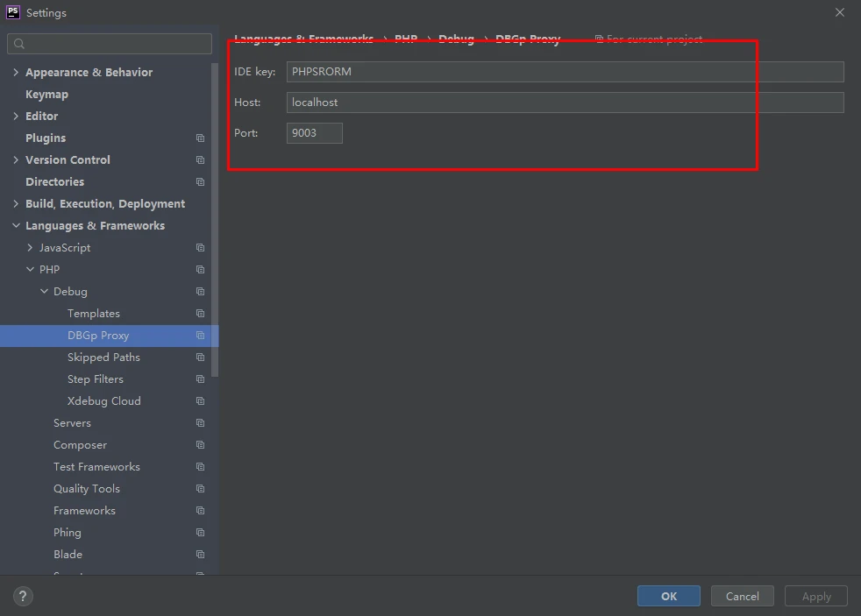Click the project-level icon beside Plugins
861x616 pixels.
coord(200,138)
